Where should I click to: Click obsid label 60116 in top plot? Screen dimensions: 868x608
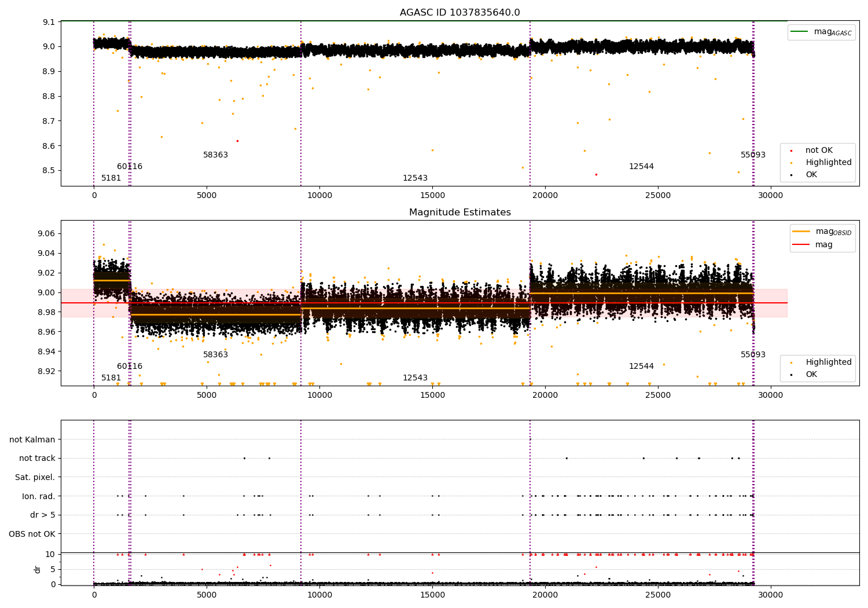pos(130,167)
